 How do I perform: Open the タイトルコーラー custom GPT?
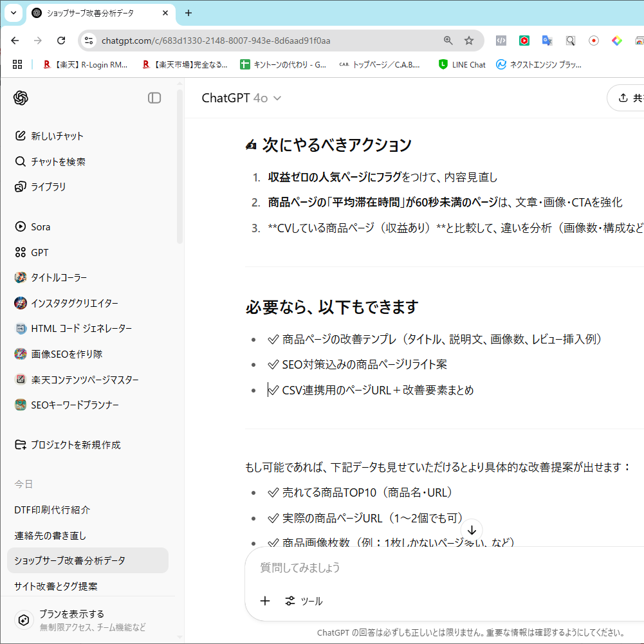click(x=51, y=278)
